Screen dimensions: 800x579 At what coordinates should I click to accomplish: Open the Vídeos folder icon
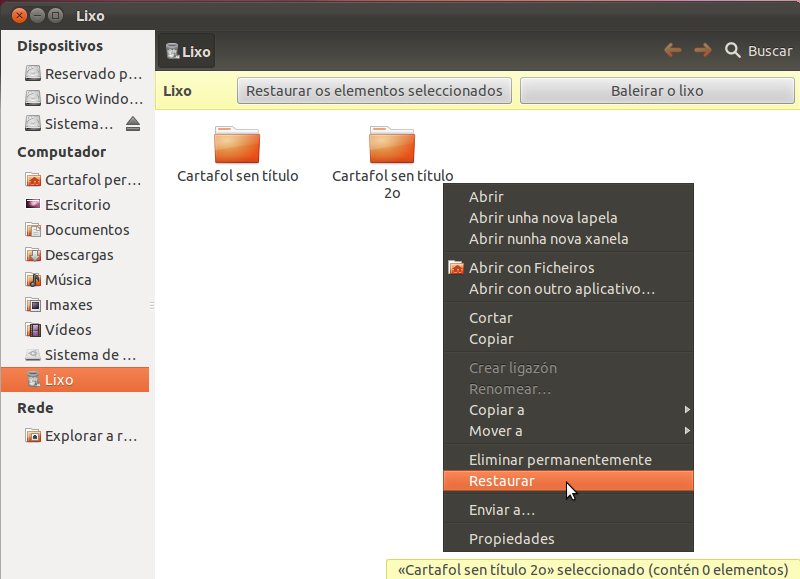[33, 330]
